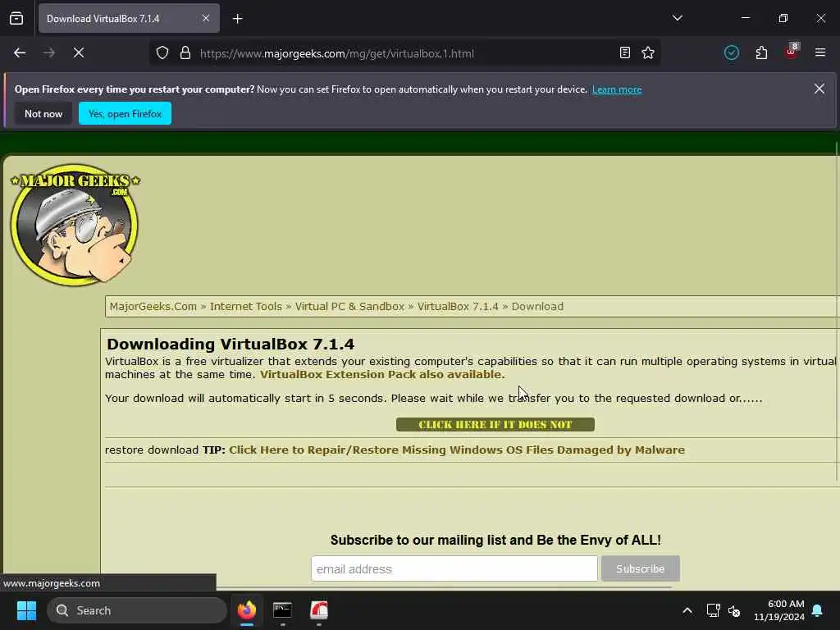Bookmark this page with star icon
This screenshot has height=630, width=840.
click(648, 52)
